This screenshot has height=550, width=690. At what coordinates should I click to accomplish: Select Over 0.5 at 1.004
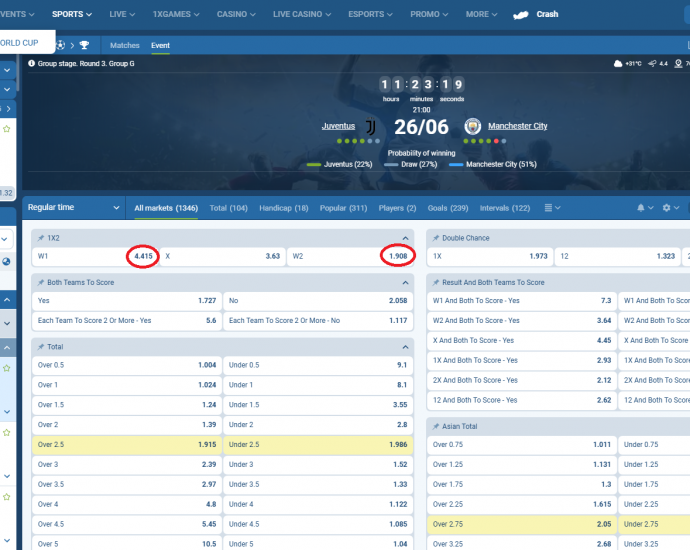click(x=127, y=365)
